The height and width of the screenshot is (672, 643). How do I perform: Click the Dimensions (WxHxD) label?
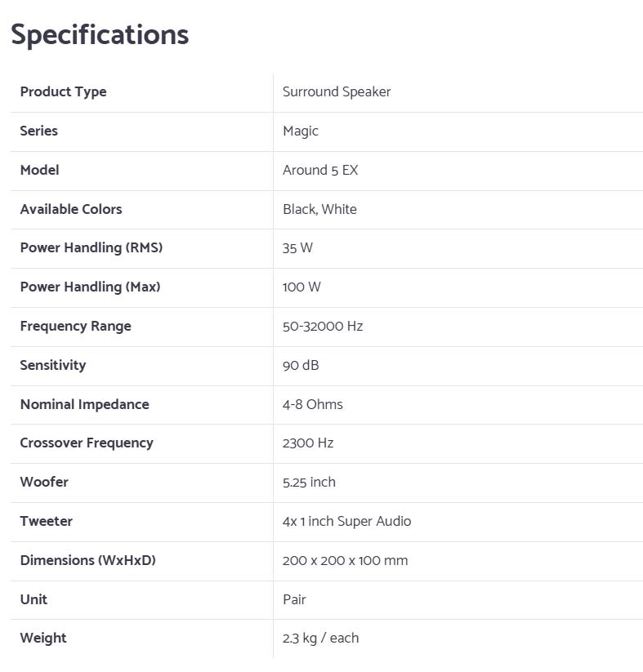tap(87, 560)
